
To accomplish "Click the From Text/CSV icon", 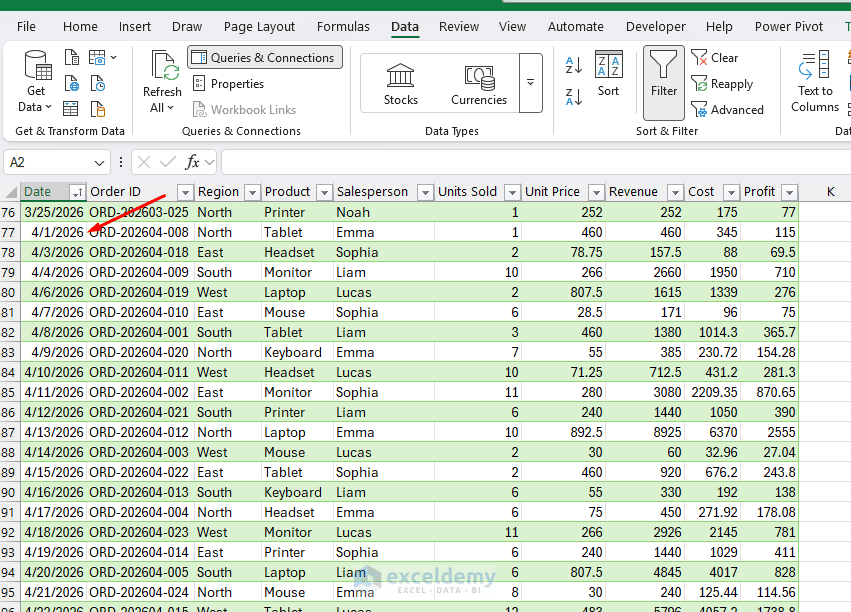I will point(72,58).
